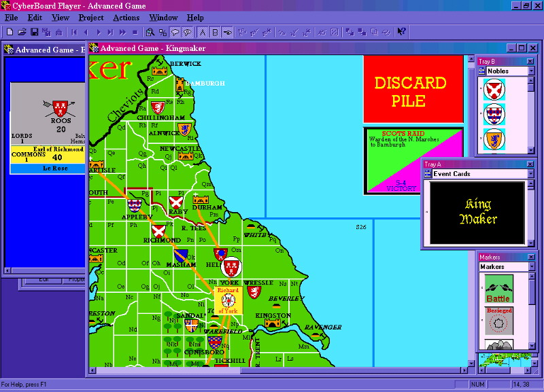Click the percent scale toolbar icon

[x=163, y=32]
